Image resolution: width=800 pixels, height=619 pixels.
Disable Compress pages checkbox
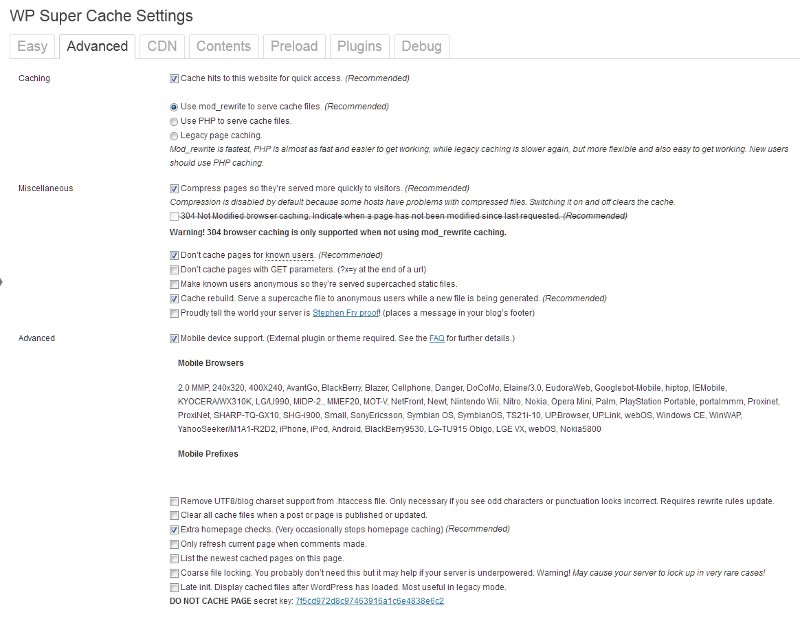(174, 189)
